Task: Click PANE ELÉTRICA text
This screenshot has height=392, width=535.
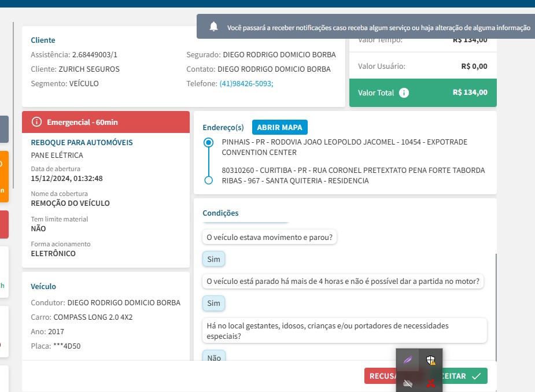Action: (x=57, y=155)
